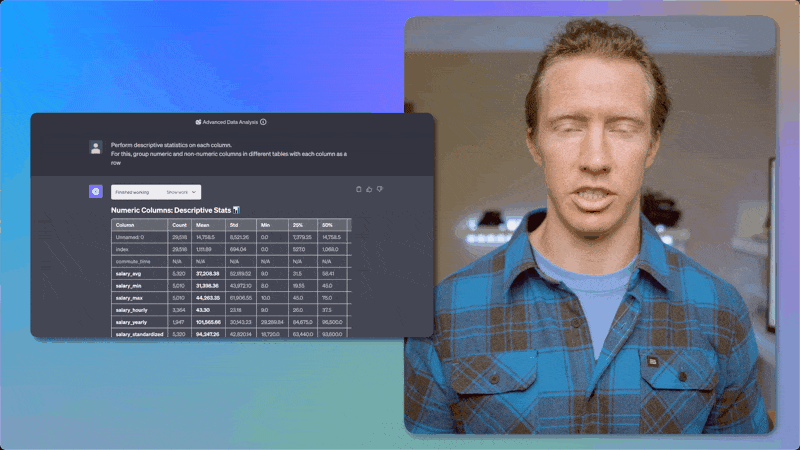Click the Std header cell
Image resolution: width=800 pixels, height=450 pixels.
coord(241,225)
